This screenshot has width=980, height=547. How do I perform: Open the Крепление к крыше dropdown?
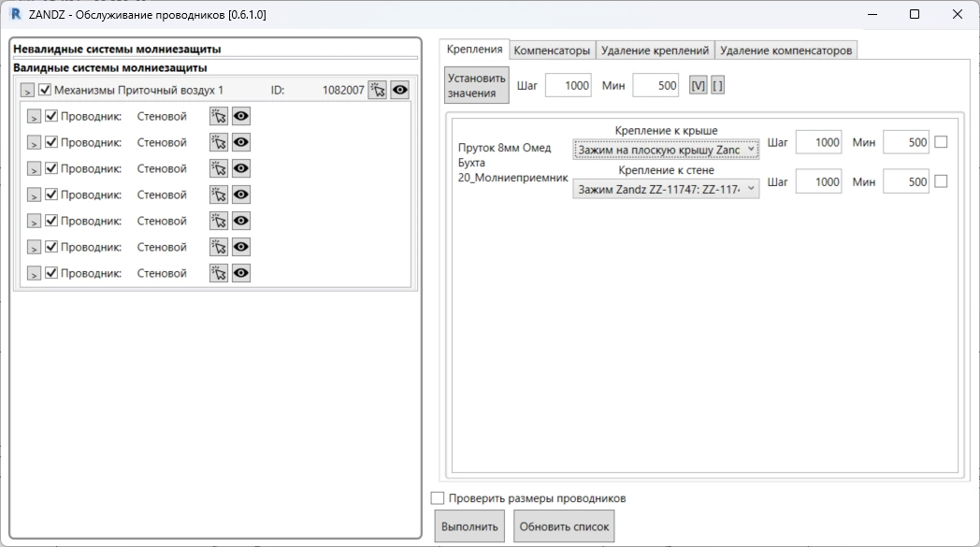click(666, 151)
